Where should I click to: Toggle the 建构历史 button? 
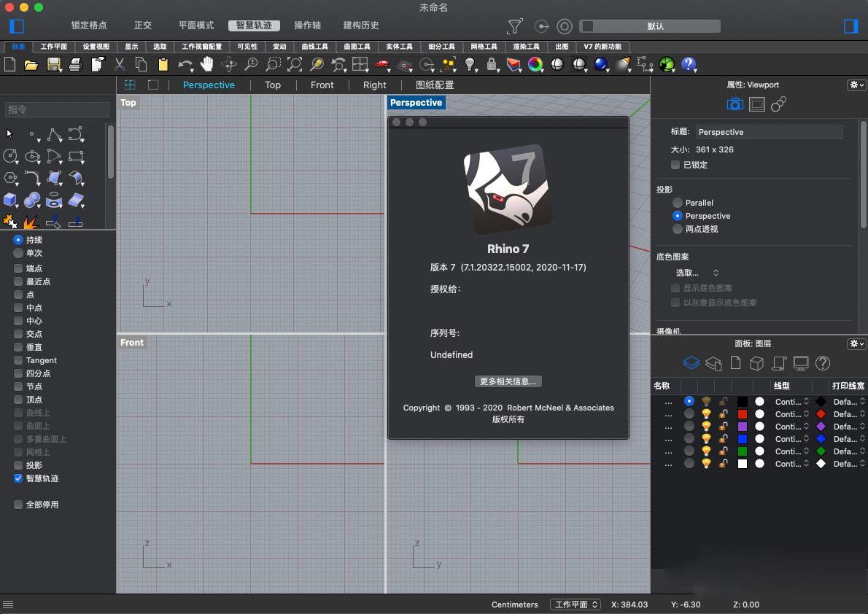point(361,26)
